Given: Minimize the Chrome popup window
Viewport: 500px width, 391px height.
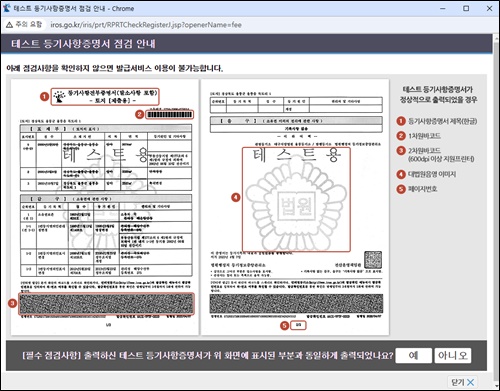Looking at the screenshot, I should (443, 8).
